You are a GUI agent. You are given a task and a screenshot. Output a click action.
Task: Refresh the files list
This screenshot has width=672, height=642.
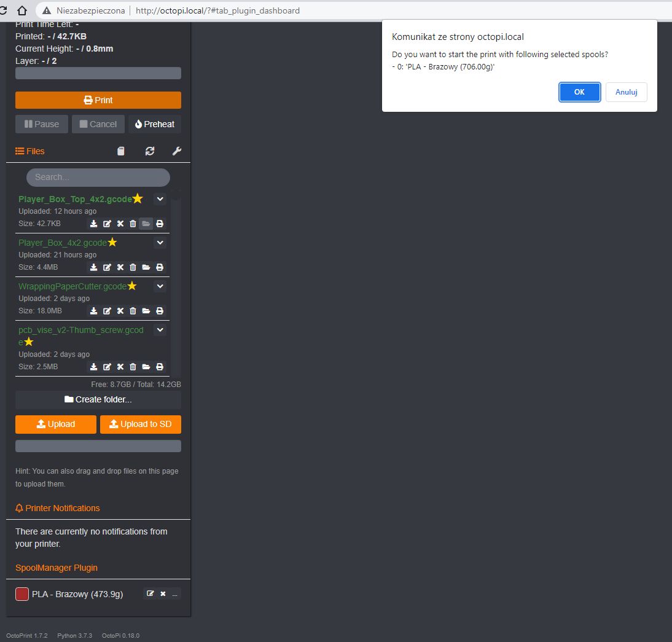coord(150,151)
